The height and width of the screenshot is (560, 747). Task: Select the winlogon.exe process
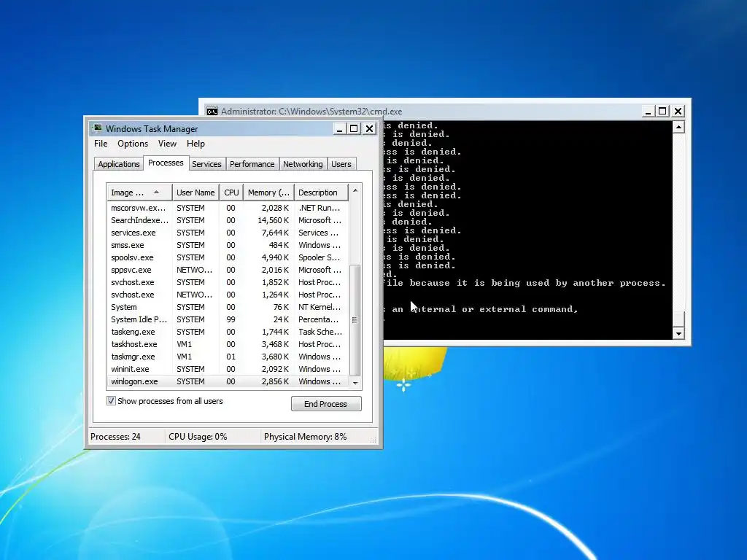(228, 381)
